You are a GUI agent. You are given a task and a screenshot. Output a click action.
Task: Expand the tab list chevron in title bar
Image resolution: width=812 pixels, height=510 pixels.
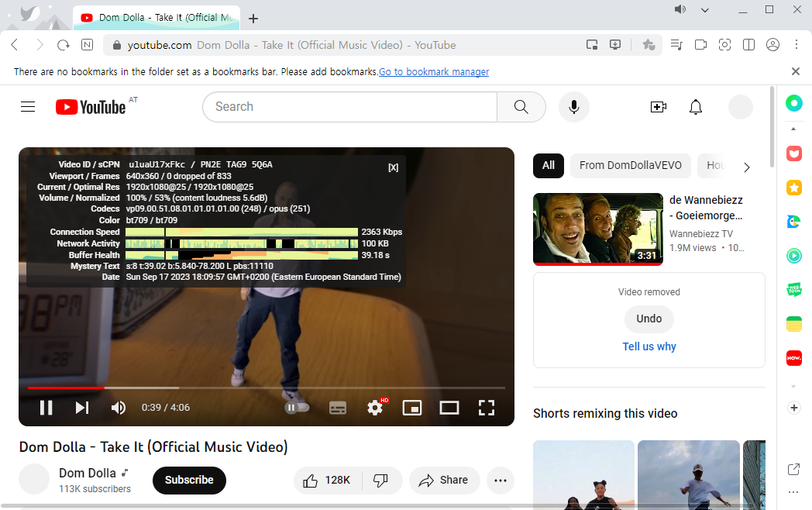pyautogui.click(x=705, y=10)
